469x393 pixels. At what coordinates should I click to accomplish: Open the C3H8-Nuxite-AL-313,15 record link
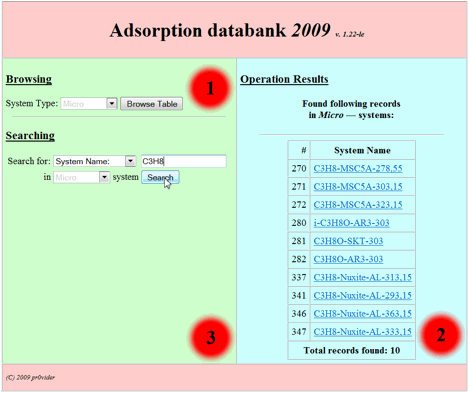click(x=363, y=277)
